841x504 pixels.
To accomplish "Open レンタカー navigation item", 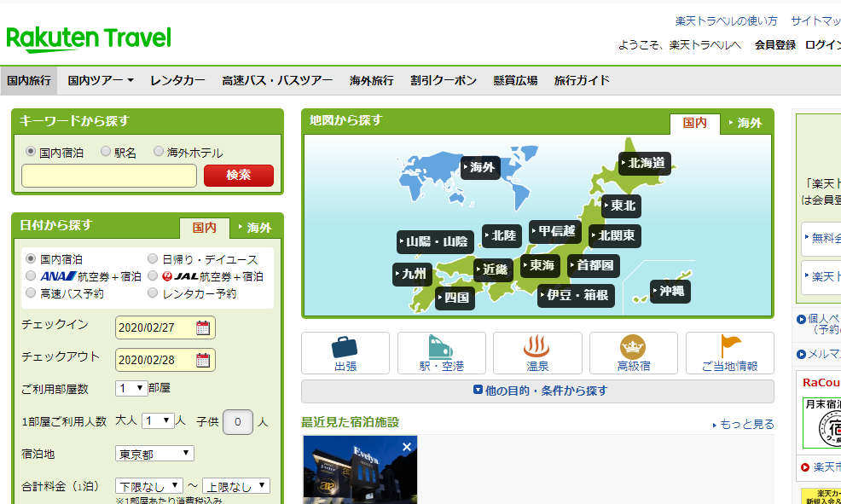I will pos(177,80).
